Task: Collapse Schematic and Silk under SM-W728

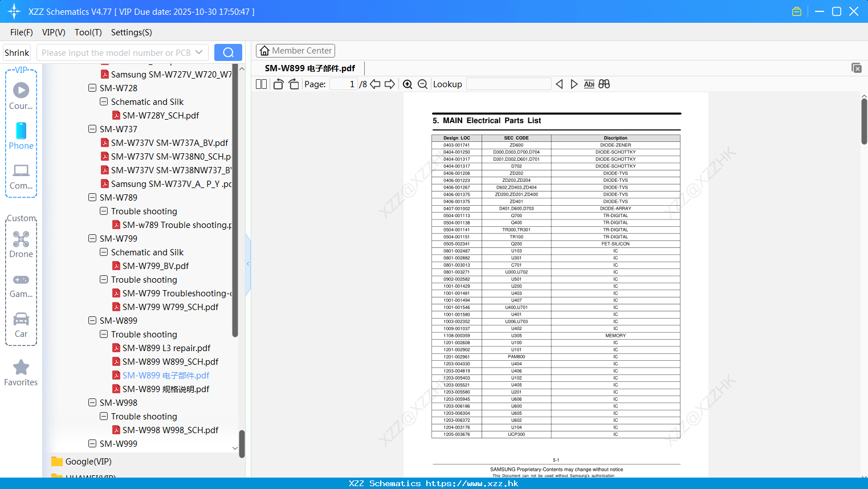Action: (x=104, y=101)
